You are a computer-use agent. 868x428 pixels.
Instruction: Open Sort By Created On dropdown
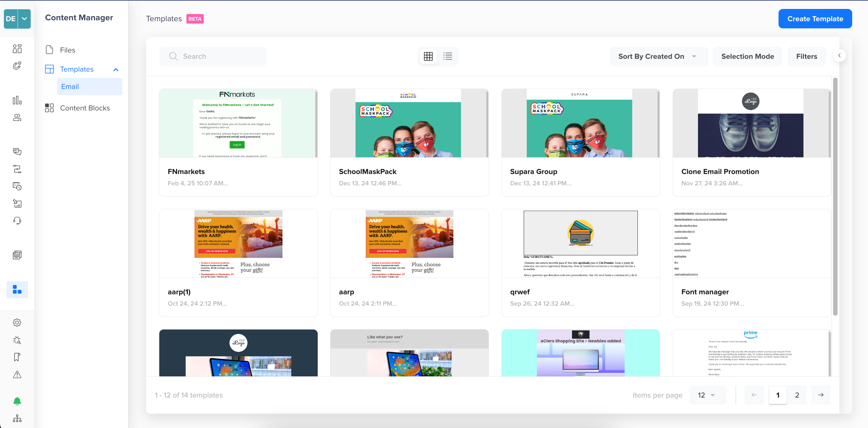(658, 56)
